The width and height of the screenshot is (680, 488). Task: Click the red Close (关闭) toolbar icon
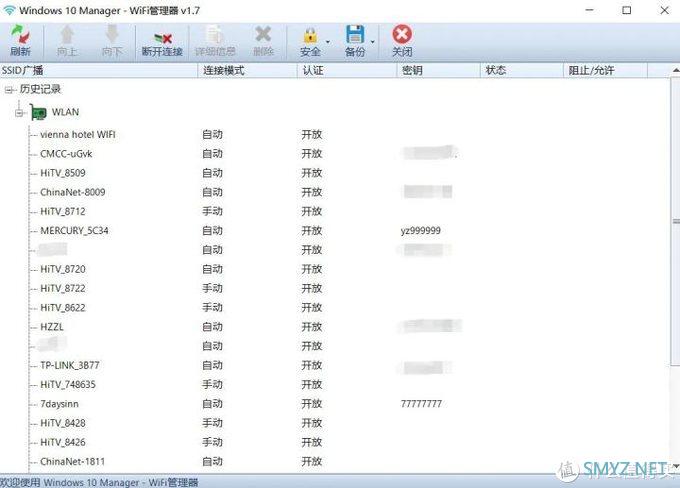coord(402,34)
